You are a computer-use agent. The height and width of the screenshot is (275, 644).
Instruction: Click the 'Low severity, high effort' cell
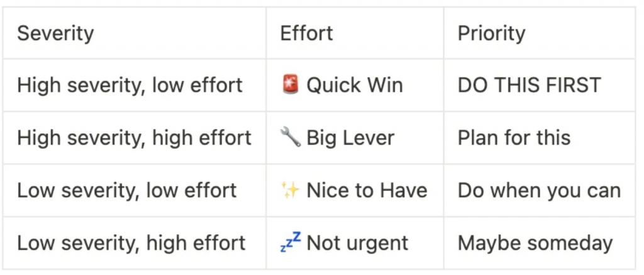(135, 242)
